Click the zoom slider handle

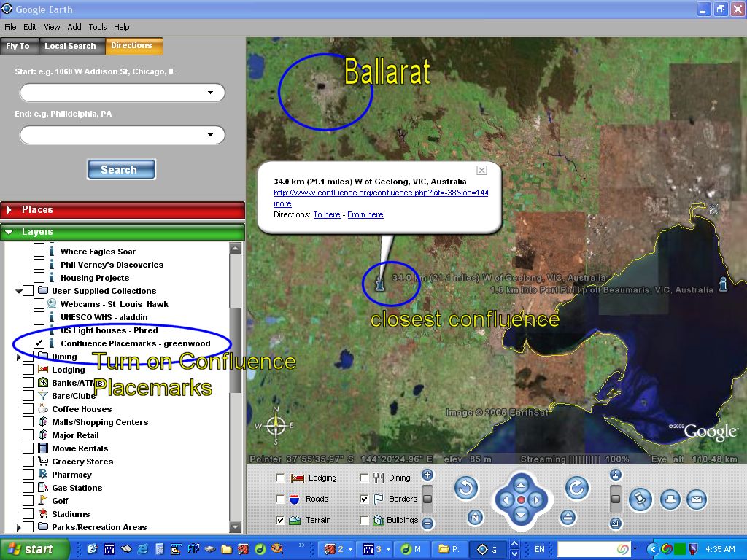coord(427,499)
